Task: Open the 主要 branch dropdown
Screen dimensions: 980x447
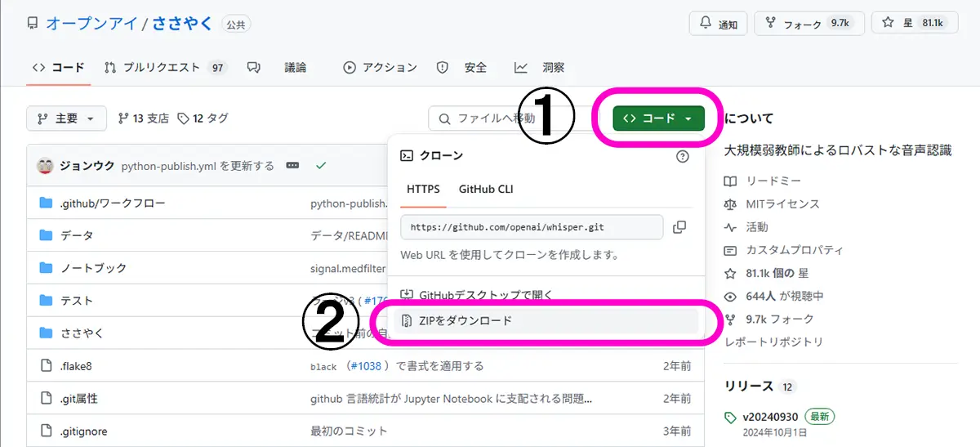Action: (66, 118)
